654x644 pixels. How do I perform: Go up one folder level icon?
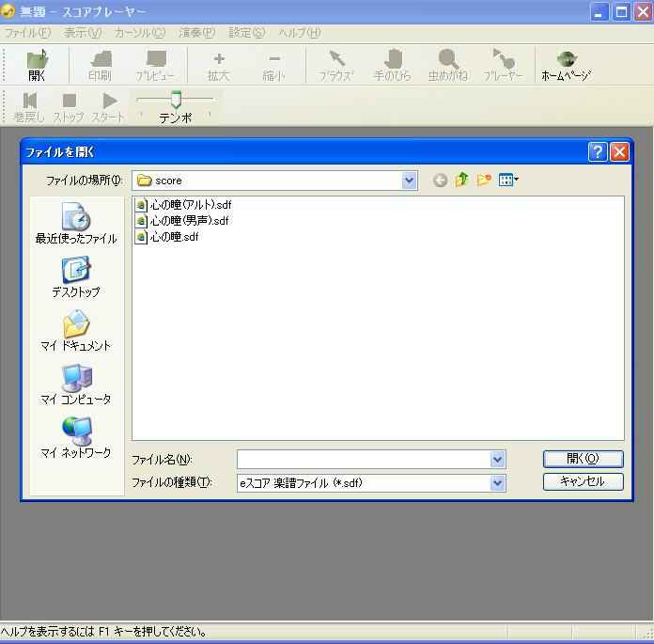(x=461, y=181)
